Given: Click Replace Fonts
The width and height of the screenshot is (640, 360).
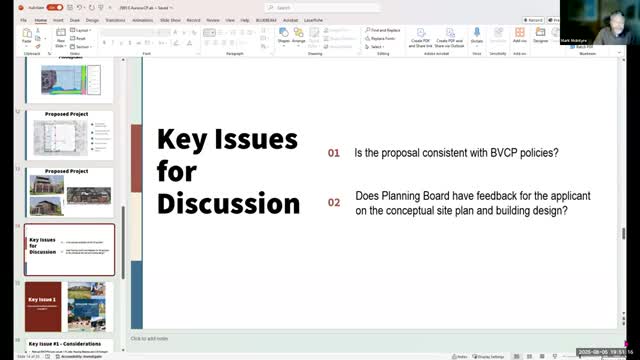Looking at the screenshot, I should (380, 38).
